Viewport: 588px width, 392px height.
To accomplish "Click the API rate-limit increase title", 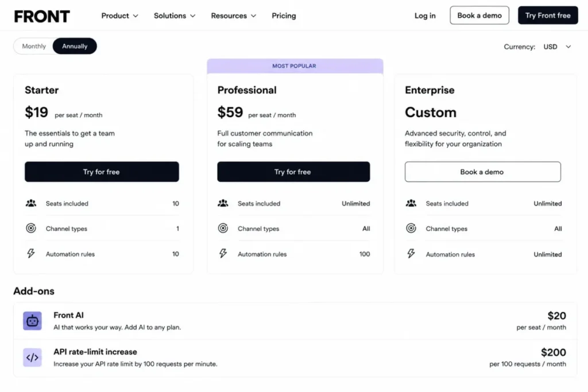I will coord(95,352).
